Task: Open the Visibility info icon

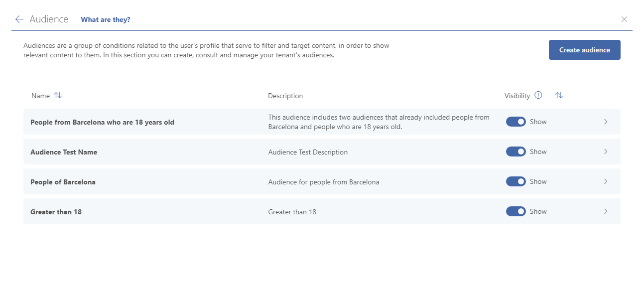Action: (x=538, y=95)
